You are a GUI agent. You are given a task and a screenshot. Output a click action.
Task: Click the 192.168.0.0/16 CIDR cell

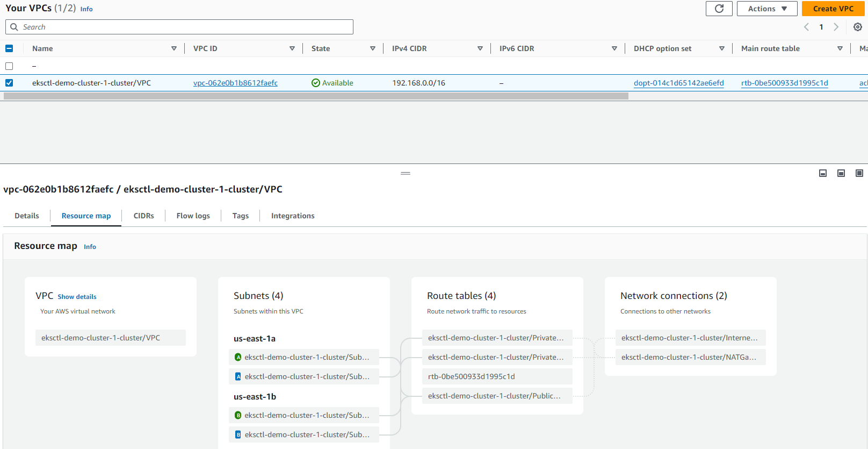point(418,83)
